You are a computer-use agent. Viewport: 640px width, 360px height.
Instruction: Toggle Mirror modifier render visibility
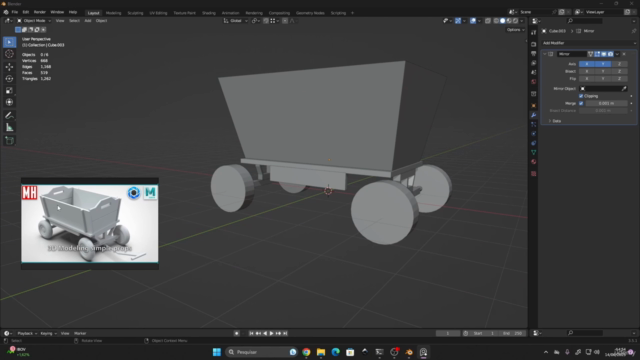[611, 54]
